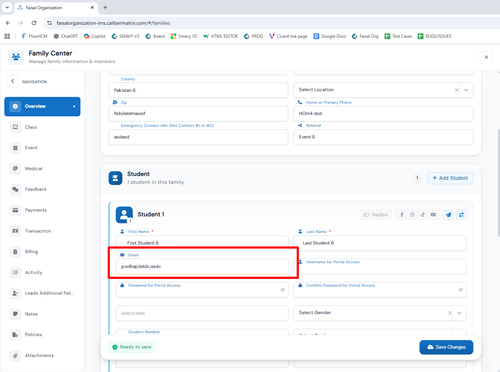
Task: Click the Emergency Contact Info field
Action: tap(198, 137)
